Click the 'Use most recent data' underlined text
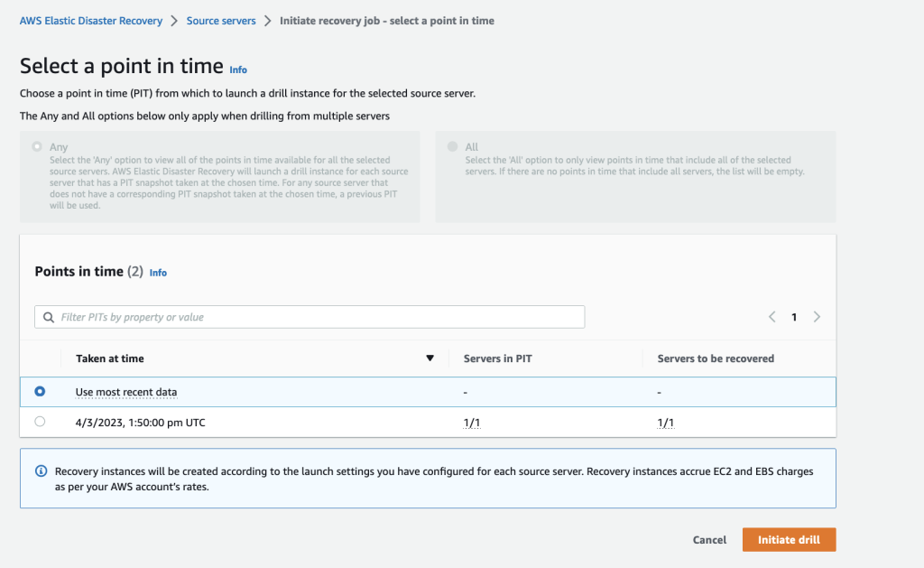The height and width of the screenshot is (568, 924). pyautogui.click(x=126, y=392)
